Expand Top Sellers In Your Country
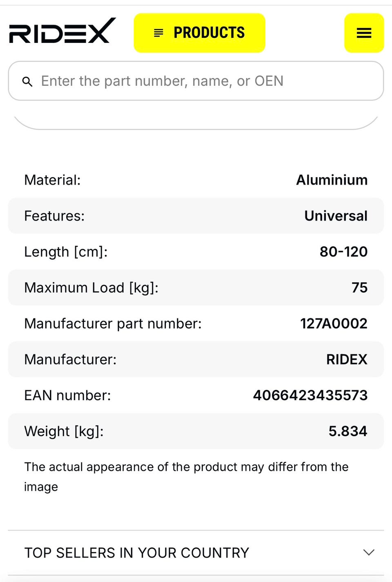Viewport: 392px width, 582px height. [x=196, y=553]
